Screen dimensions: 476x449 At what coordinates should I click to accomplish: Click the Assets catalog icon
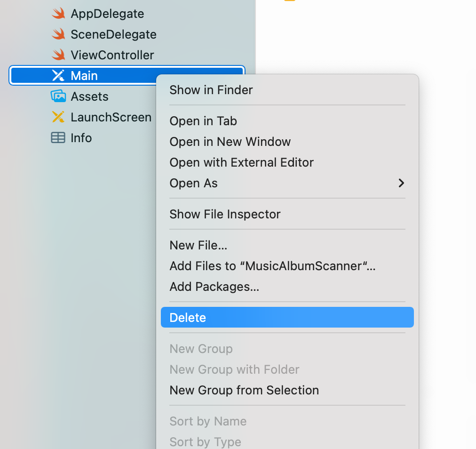pyautogui.click(x=58, y=96)
